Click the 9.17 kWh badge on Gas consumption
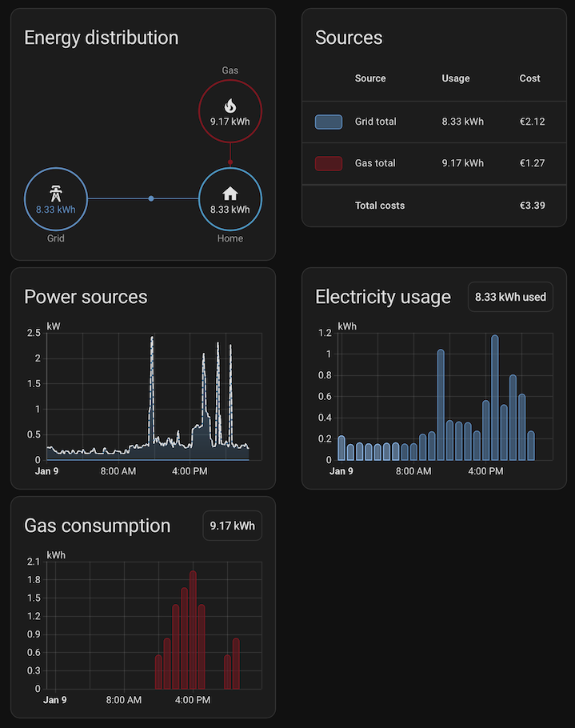Image resolution: width=575 pixels, height=728 pixels. pos(232,526)
